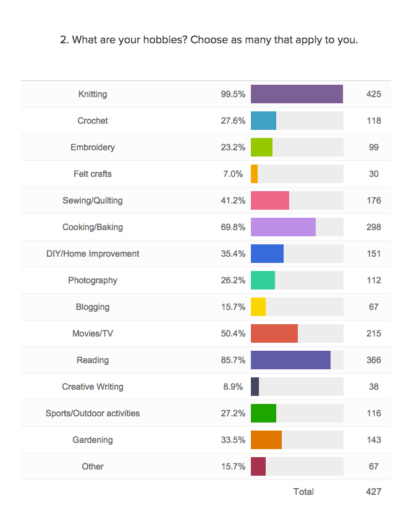Click the Total label
Viewport: 414px width, 532px height.
coord(303,492)
